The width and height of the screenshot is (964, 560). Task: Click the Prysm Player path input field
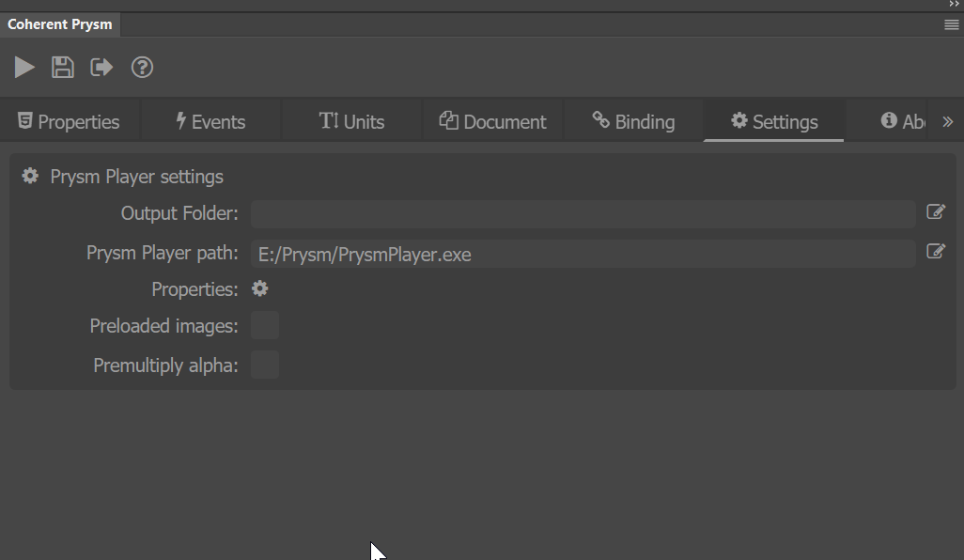583,254
